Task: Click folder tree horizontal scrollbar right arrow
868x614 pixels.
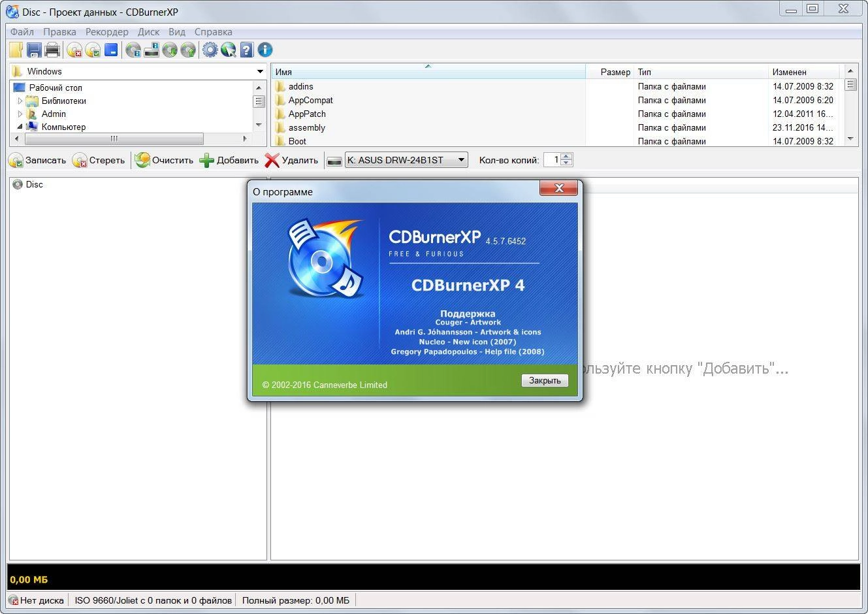Action: (245, 138)
